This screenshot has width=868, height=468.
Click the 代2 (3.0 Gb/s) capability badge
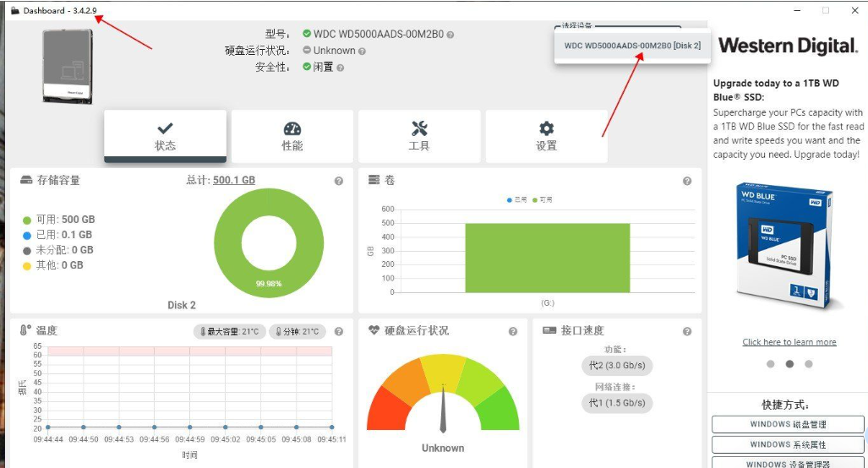(617, 365)
